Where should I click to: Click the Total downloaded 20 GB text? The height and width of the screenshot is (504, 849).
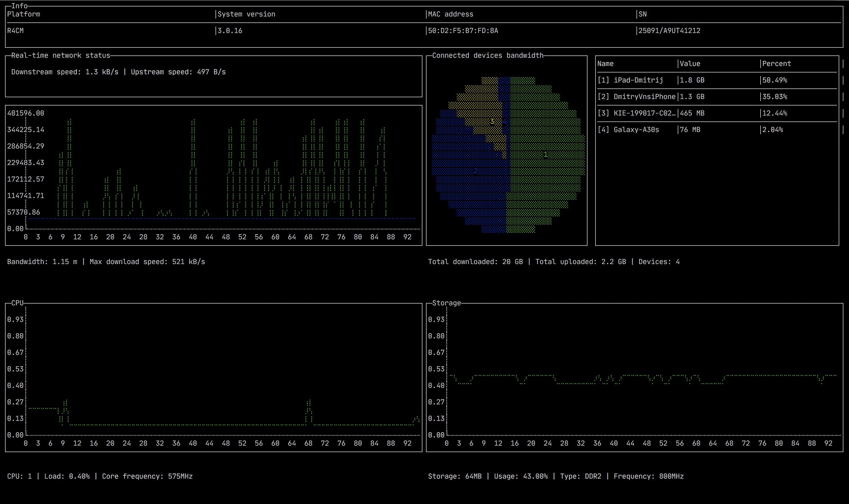475,262
